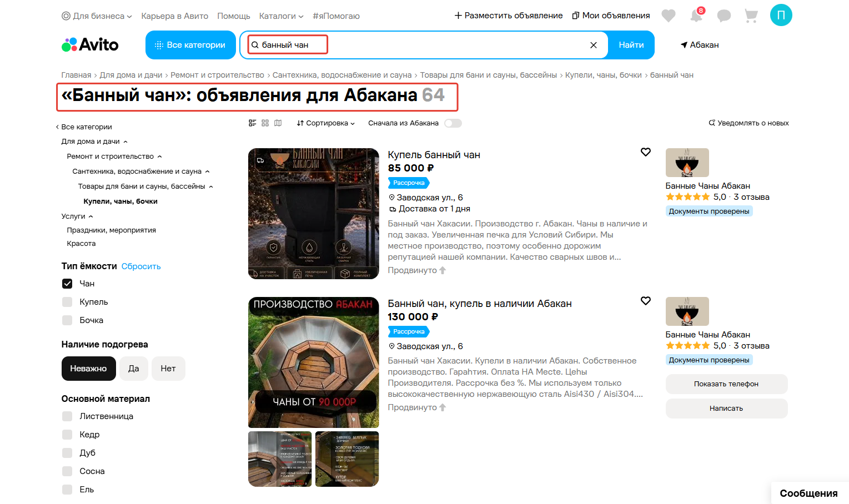Click the blue 'Все категории' button
This screenshot has width=849, height=504.
(x=190, y=45)
